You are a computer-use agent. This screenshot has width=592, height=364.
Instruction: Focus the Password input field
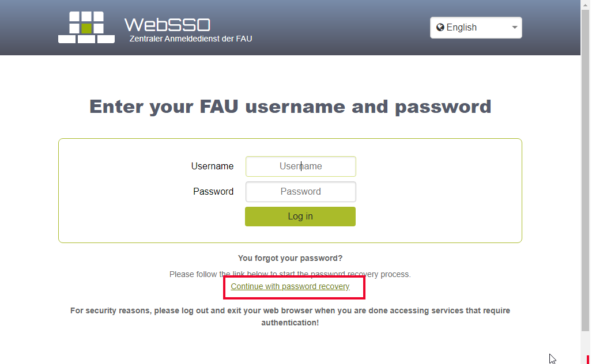coord(300,192)
